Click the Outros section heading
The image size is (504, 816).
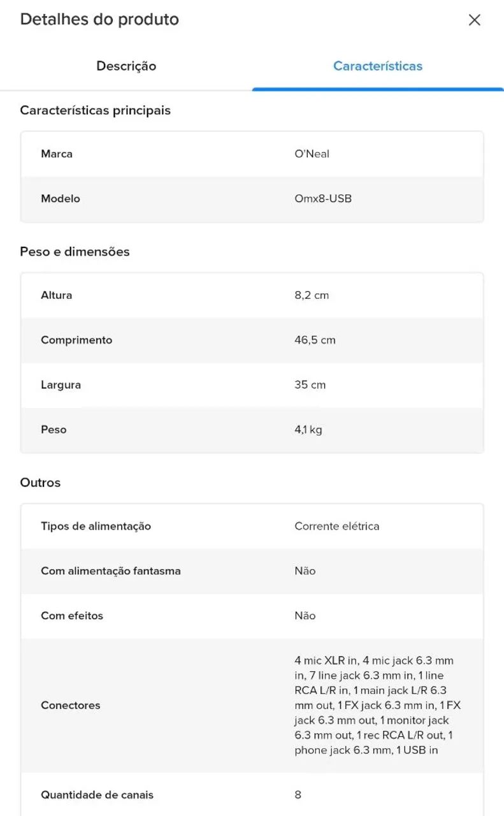41,483
